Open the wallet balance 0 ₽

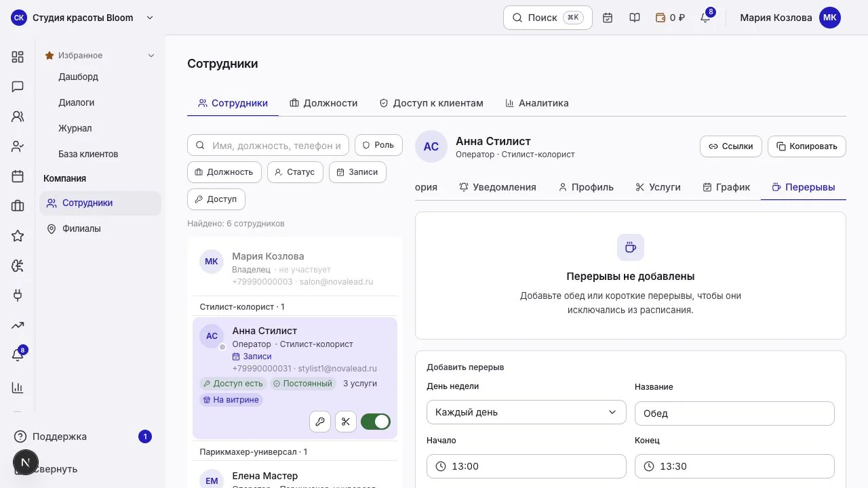670,18
